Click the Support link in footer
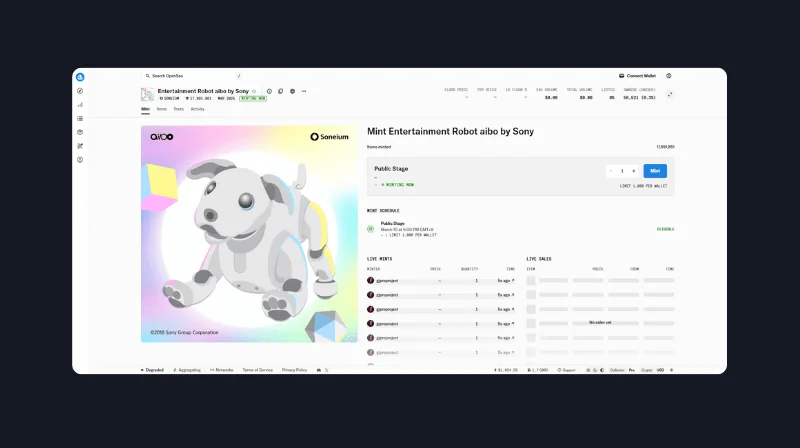The width and height of the screenshot is (800, 448). pos(566,370)
